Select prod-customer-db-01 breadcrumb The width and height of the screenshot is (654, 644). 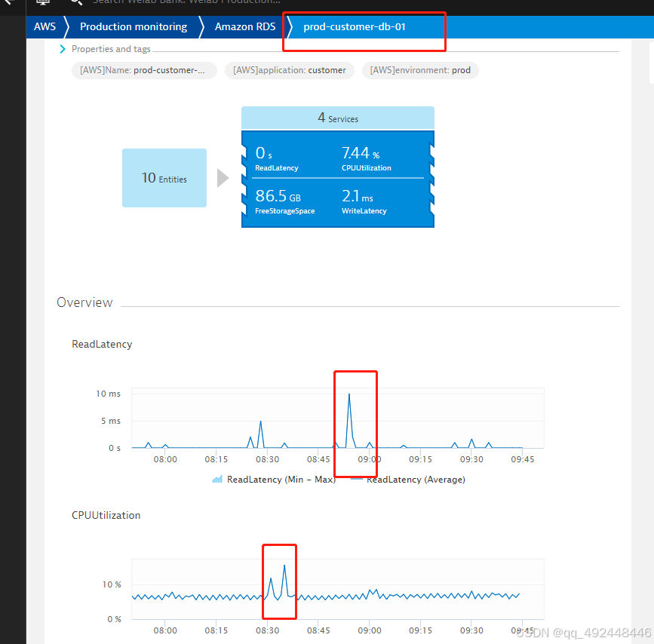coord(354,26)
